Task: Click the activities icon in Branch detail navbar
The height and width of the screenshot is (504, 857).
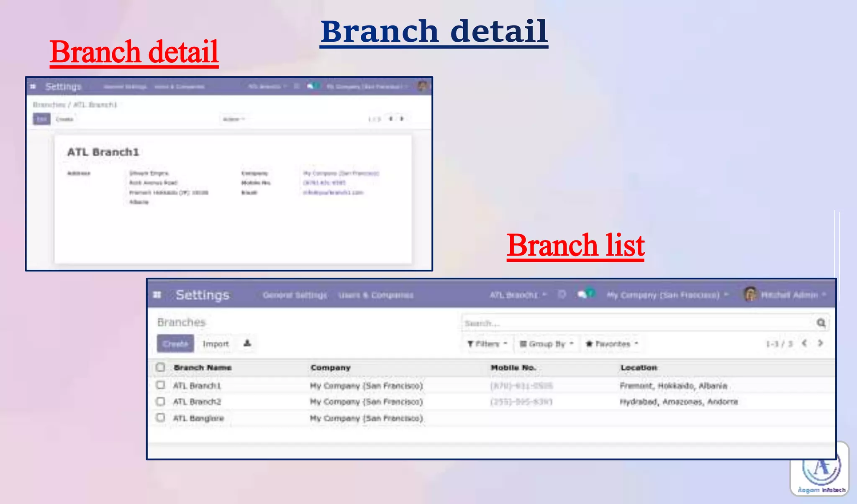Action: click(297, 86)
